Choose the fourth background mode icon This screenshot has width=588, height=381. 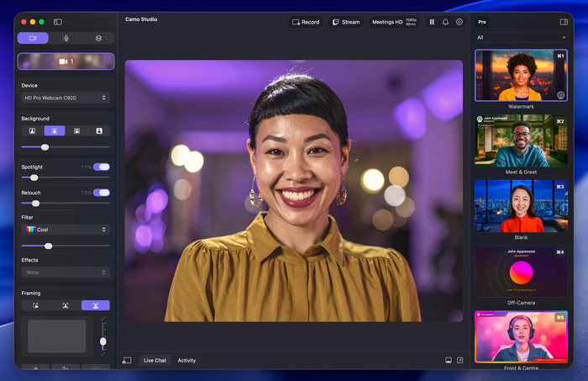click(99, 130)
